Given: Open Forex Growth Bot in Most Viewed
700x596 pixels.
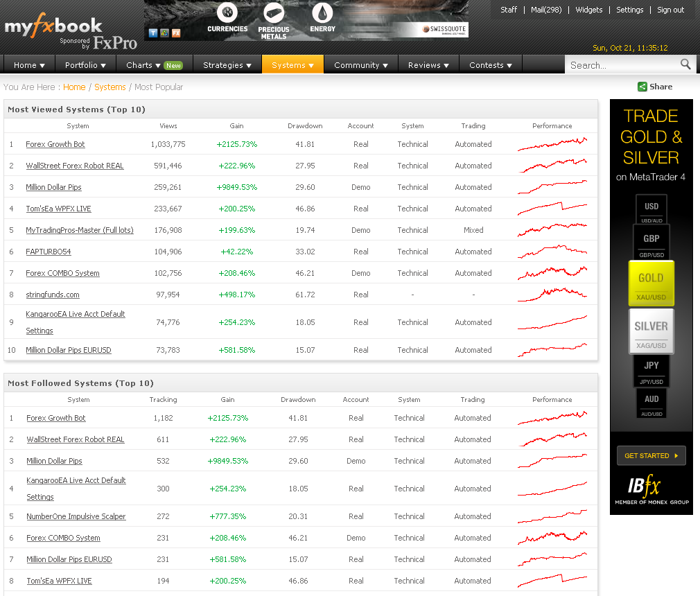Looking at the screenshot, I should (55, 144).
